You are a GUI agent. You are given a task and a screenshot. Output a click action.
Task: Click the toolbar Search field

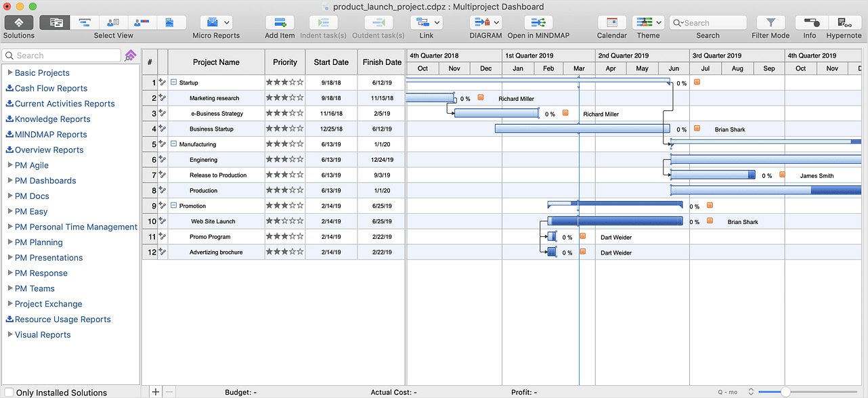point(708,22)
